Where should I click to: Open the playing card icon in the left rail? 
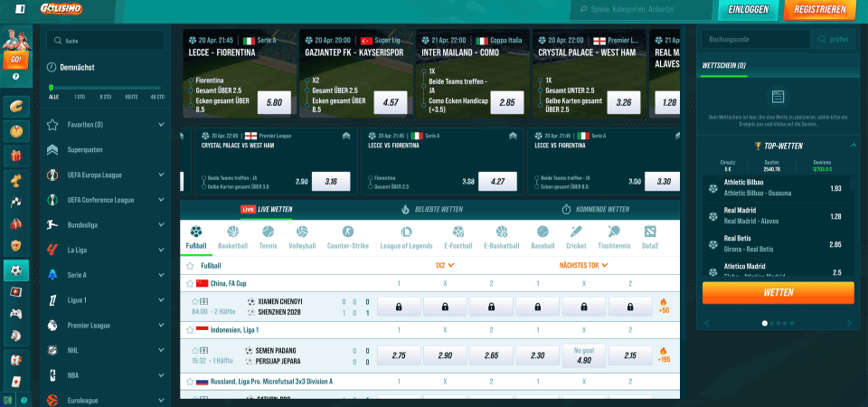click(x=16, y=382)
